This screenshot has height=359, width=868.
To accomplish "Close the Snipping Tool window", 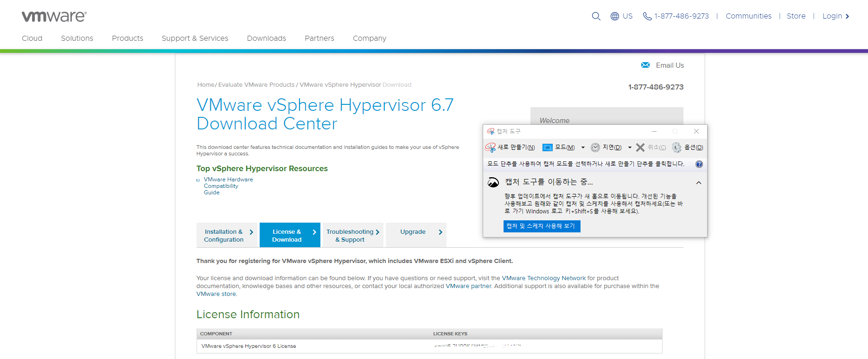I will (696, 131).
